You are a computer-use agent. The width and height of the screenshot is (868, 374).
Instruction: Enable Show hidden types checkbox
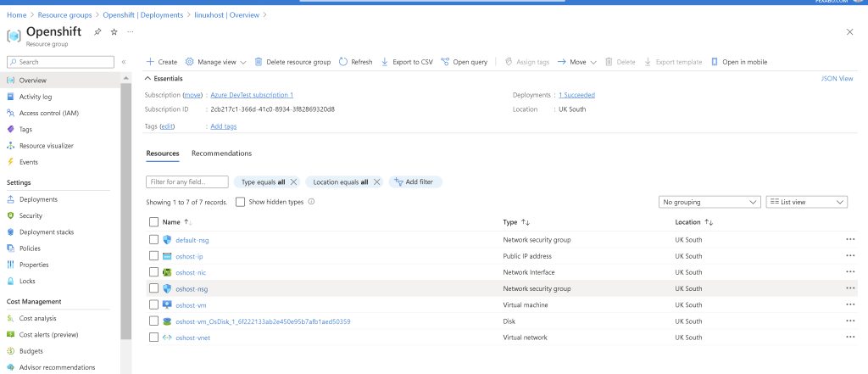(240, 202)
